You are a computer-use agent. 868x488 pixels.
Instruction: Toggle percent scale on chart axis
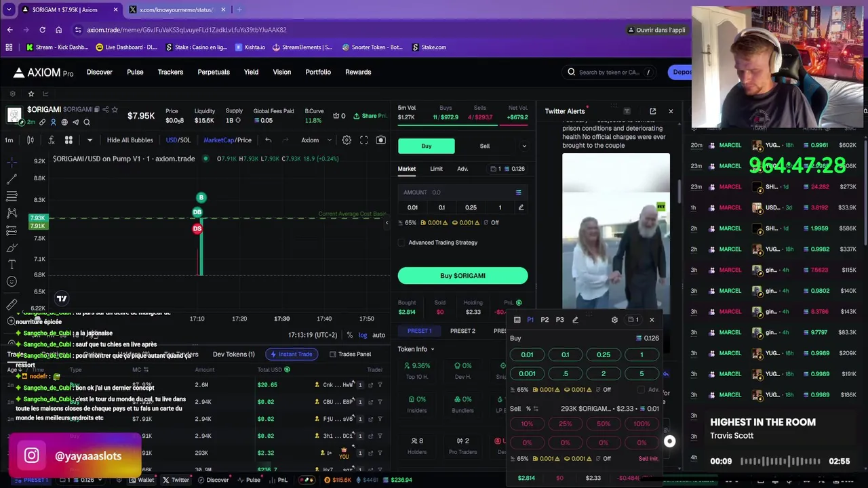[x=349, y=335]
